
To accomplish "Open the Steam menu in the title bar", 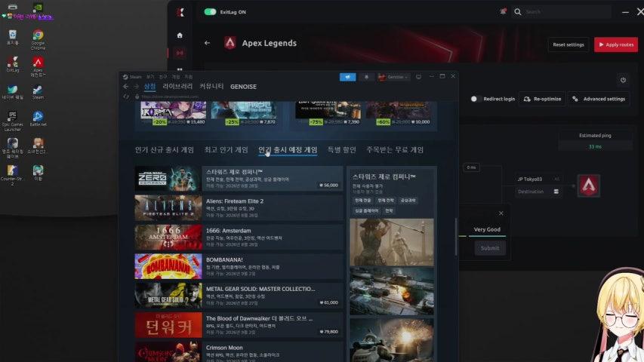I will pos(132,77).
